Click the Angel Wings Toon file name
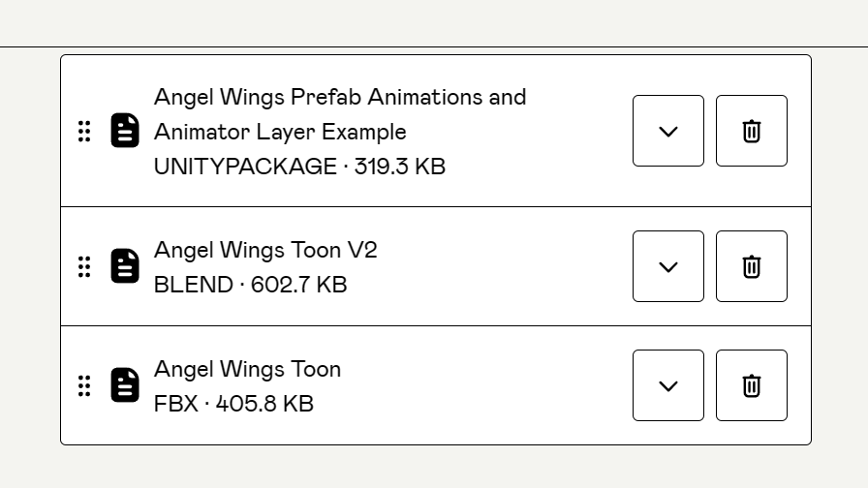The width and height of the screenshot is (868, 488). pyautogui.click(x=247, y=369)
